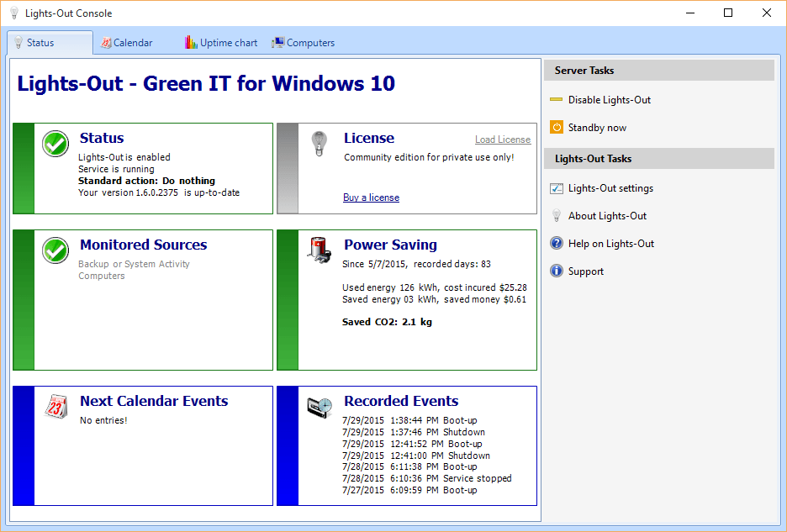This screenshot has width=787, height=532.
Task: Click the clock icon in Recorded Events
Action: (x=320, y=407)
